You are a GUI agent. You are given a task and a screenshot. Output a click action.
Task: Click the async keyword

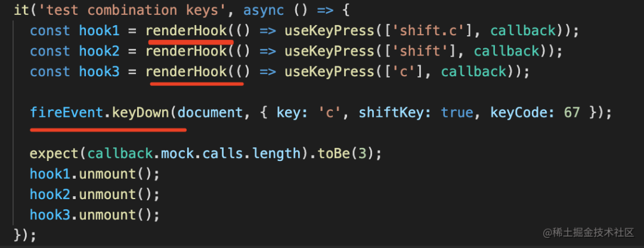[x=264, y=10]
